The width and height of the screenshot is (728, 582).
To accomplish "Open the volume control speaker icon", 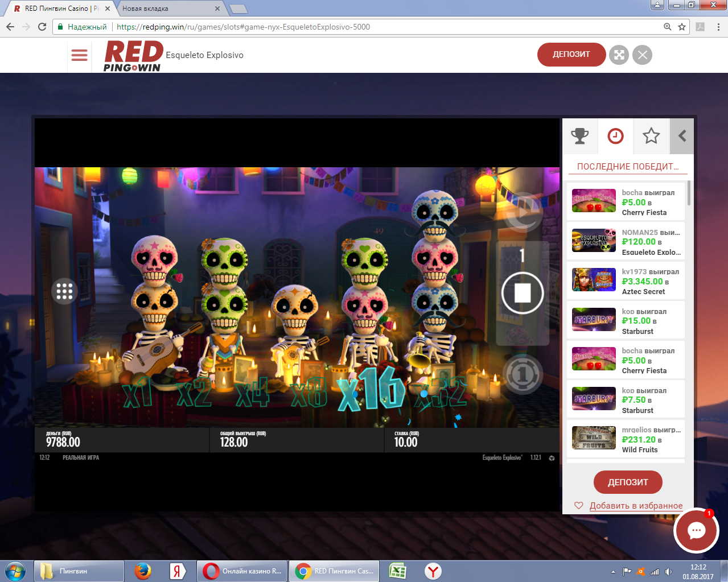I will click(669, 572).
